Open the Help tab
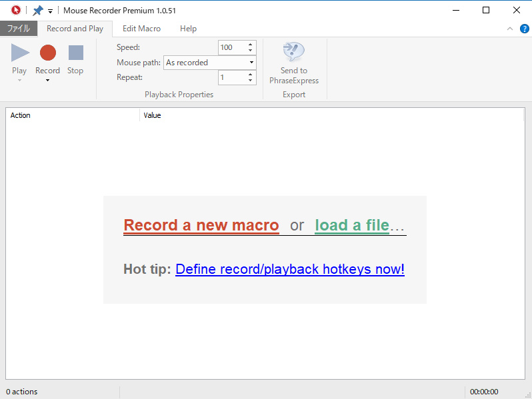Image resolution: width=532 pixels, height=399 pixels. click(x=188, y=29)
